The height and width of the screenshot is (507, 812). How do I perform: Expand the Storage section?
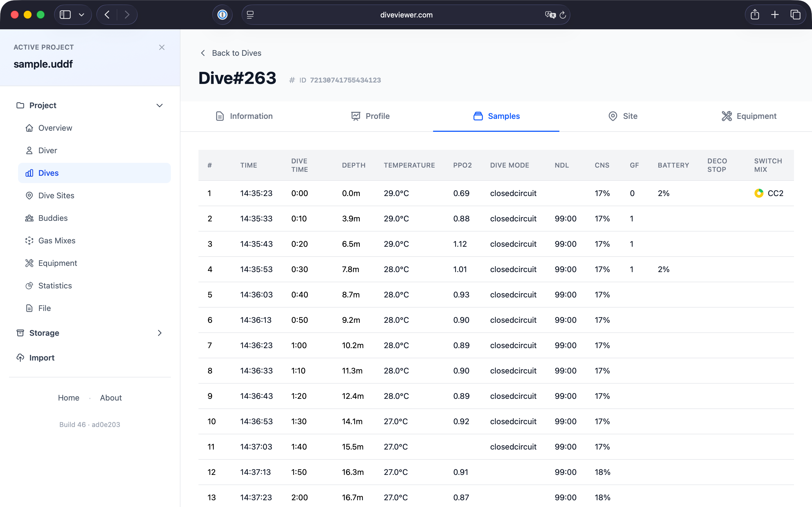click(x=159, y=333)
